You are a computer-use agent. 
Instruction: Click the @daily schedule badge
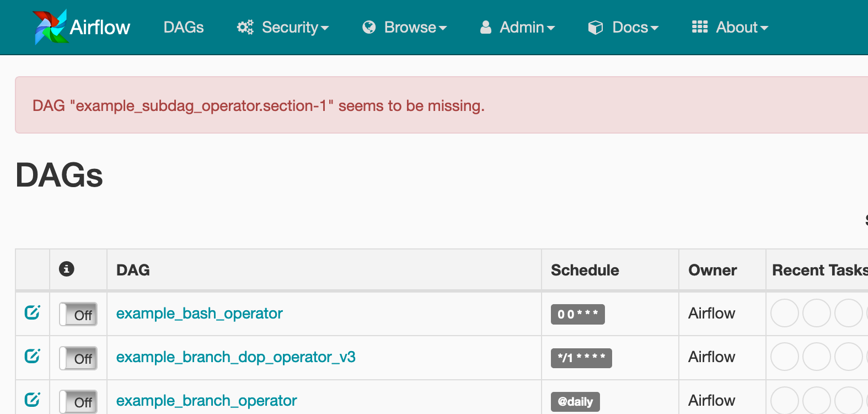[575, 401]
